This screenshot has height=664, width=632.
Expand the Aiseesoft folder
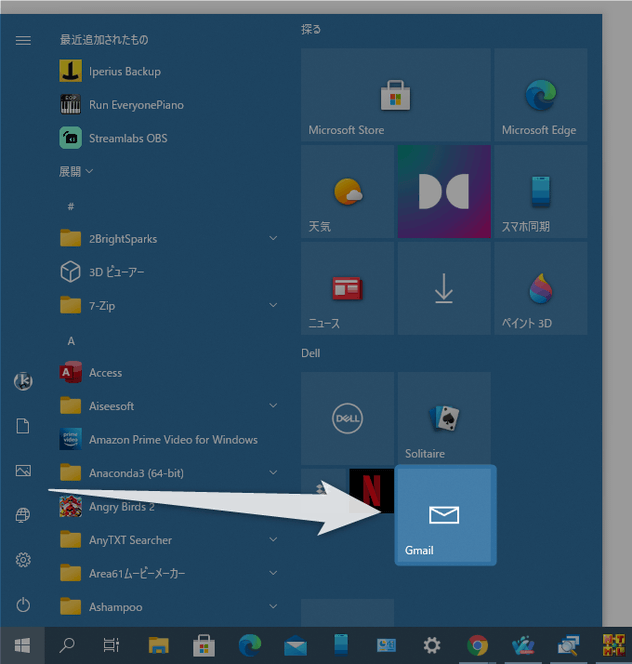pos(169,406)
